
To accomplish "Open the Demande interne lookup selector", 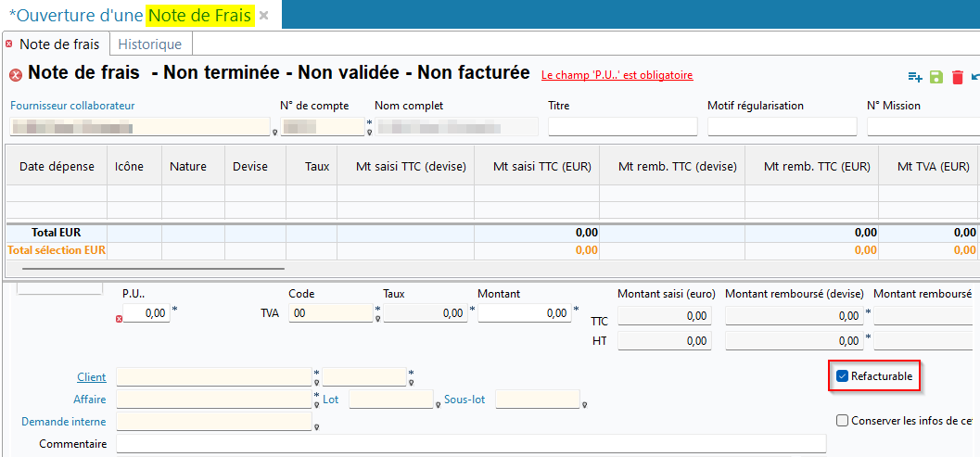I will [316, 427].
